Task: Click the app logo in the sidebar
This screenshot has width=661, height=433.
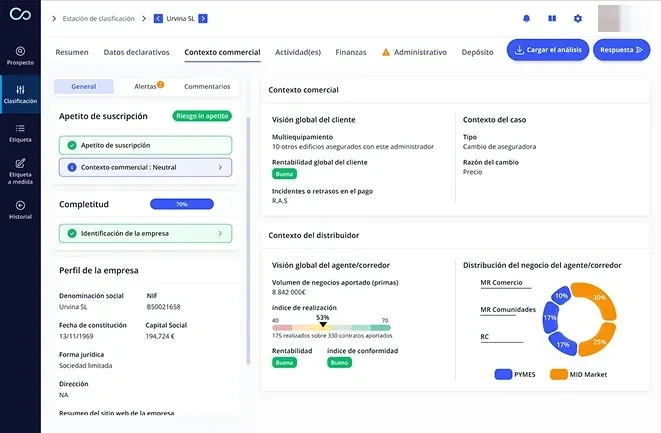Action: (x=20, y=14)
